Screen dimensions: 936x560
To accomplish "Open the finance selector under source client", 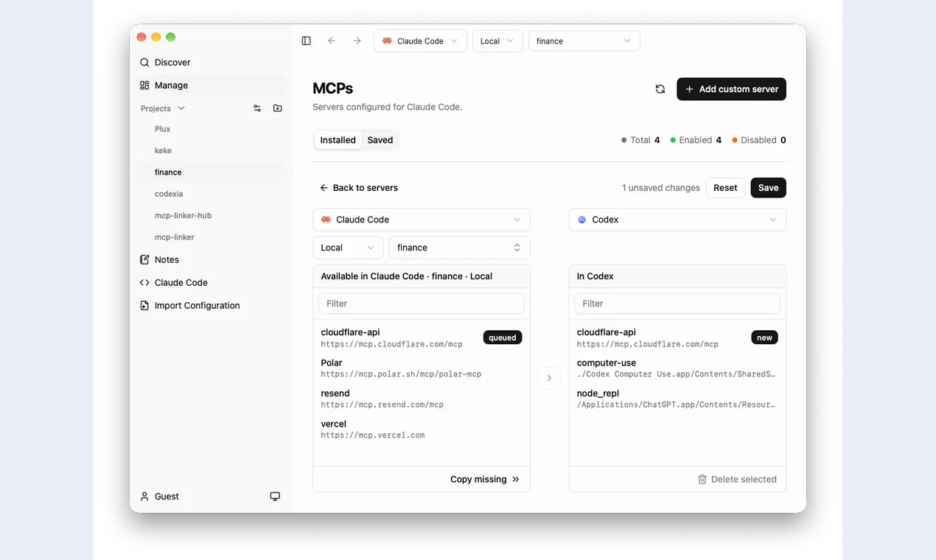I will tap(459, 248).
